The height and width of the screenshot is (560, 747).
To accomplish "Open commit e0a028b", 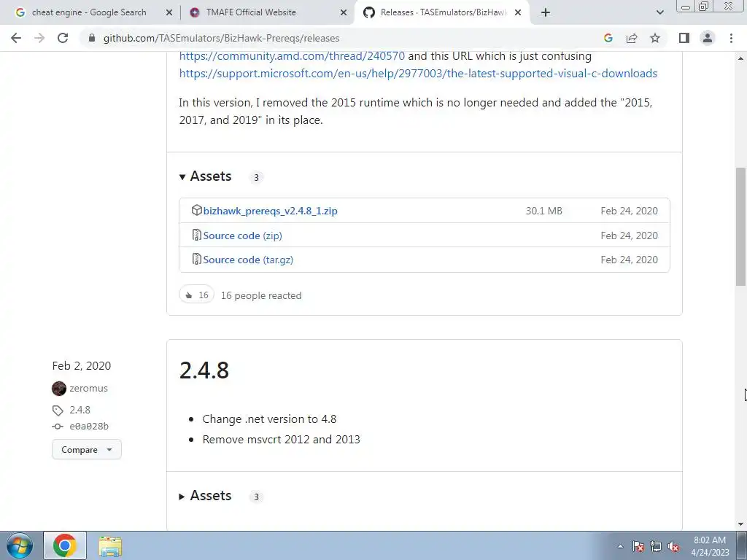I will 89,426.
